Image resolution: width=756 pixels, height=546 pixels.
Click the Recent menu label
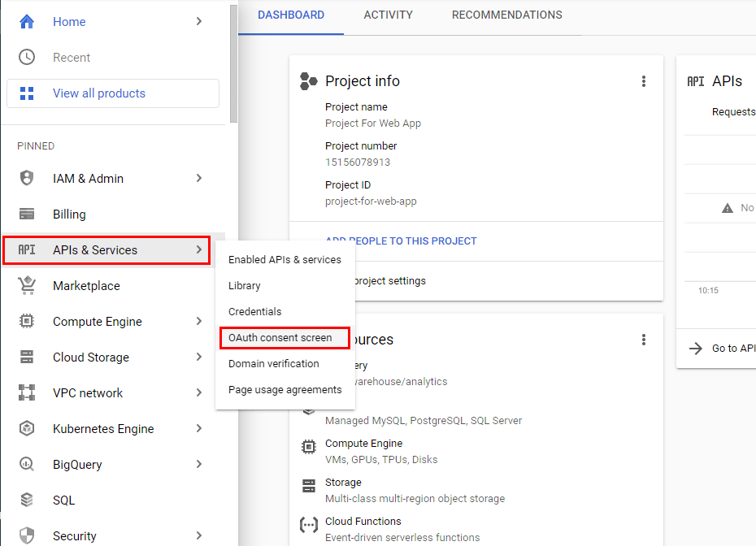point(72,58)
